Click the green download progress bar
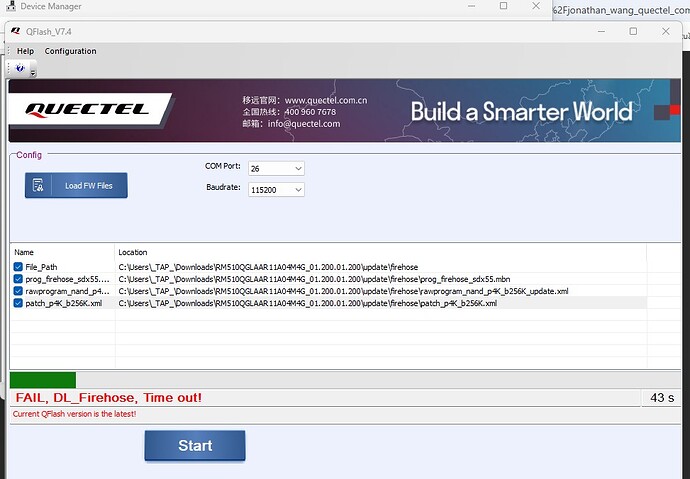 click(x=43, y=380)
